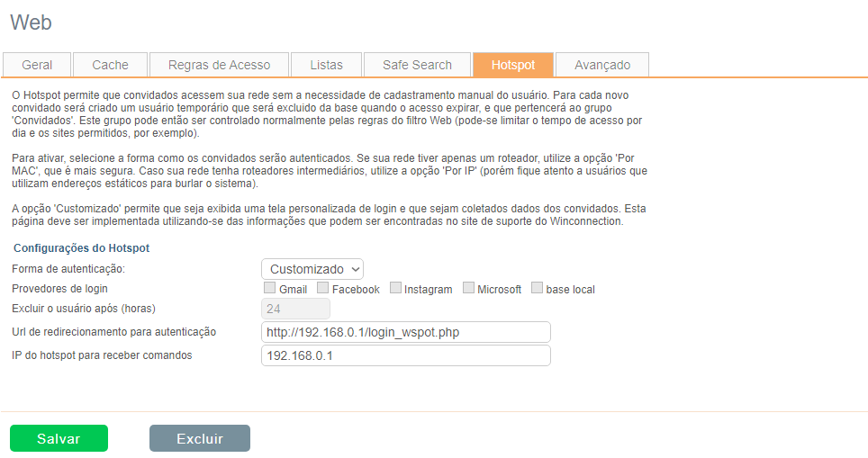Image resolution: width=868 pixels, height=458 pixels.
Task: Click the gray Excluir button
Action: point(199,438)
